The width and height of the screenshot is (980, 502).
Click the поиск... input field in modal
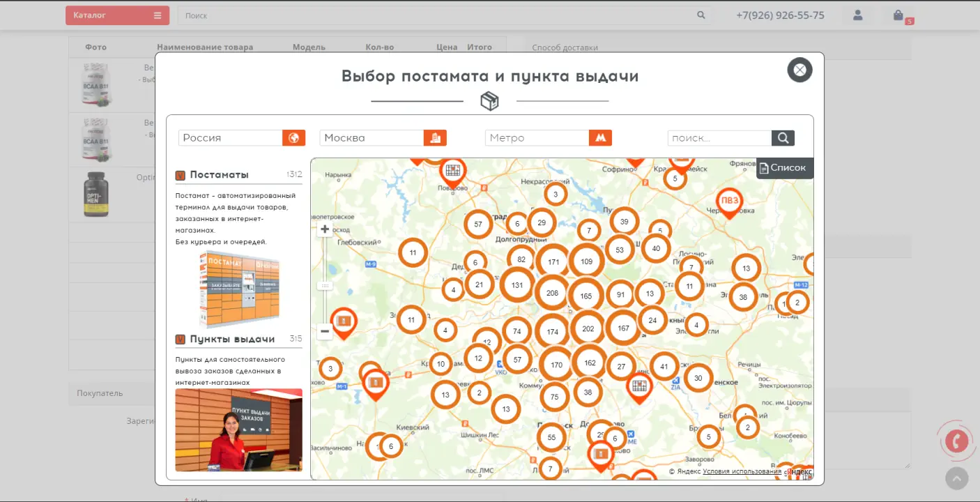pos(719,138)
